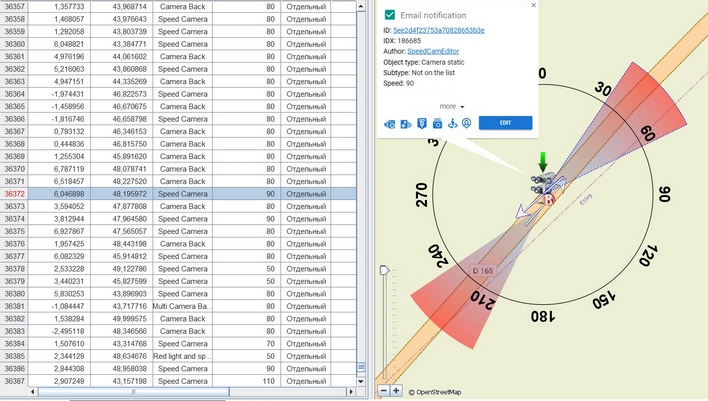This screenshot has height=401, width=708.
Task: Open the SpeedCamEditor author link
Action: (x=433, y=51)
